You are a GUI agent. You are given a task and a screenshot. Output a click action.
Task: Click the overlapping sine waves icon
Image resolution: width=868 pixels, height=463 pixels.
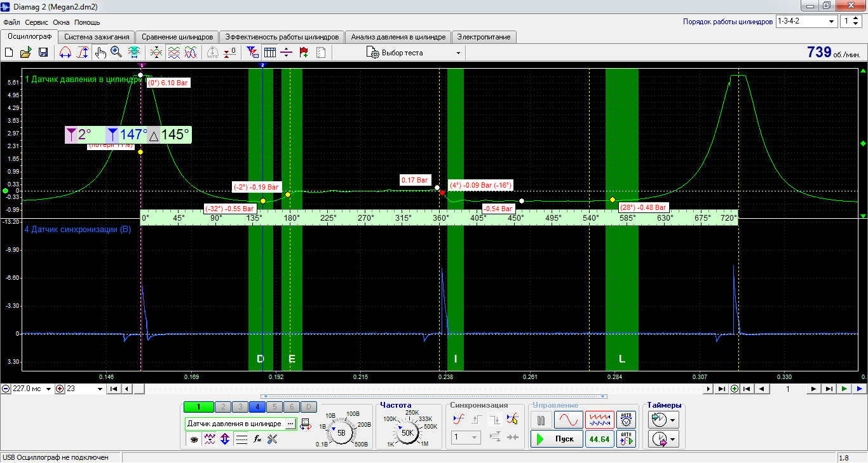[x=190, y=53]
